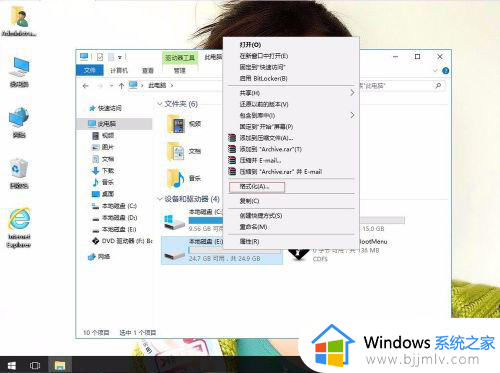Viewport: 500px width, 373px height.
Task: Click the search magnifier icon
Action: pyautogui.click(x=438, y=86)
